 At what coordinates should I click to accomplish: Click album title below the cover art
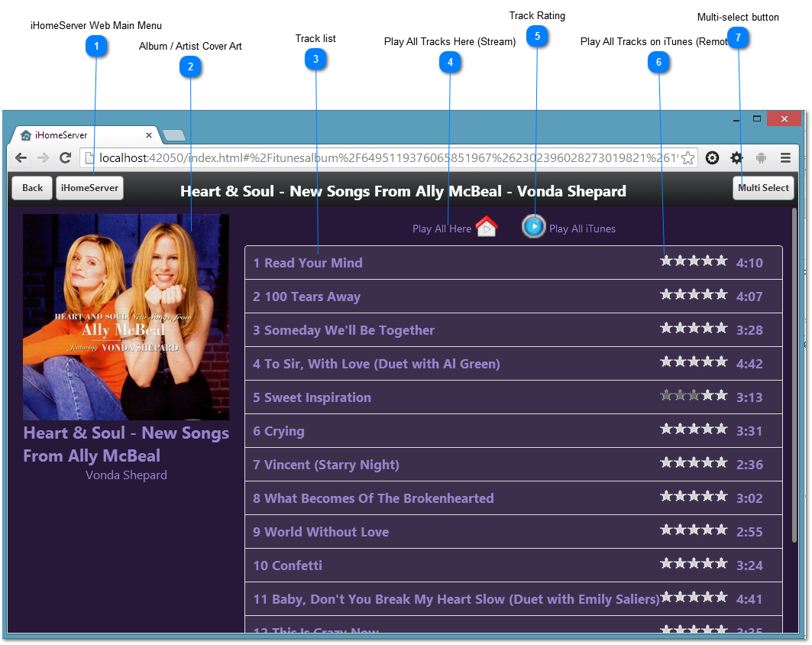click(126, 445)
